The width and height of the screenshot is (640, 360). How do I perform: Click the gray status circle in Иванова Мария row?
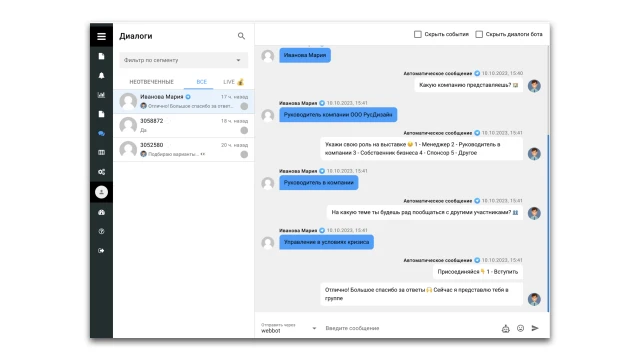pos(244,107)
